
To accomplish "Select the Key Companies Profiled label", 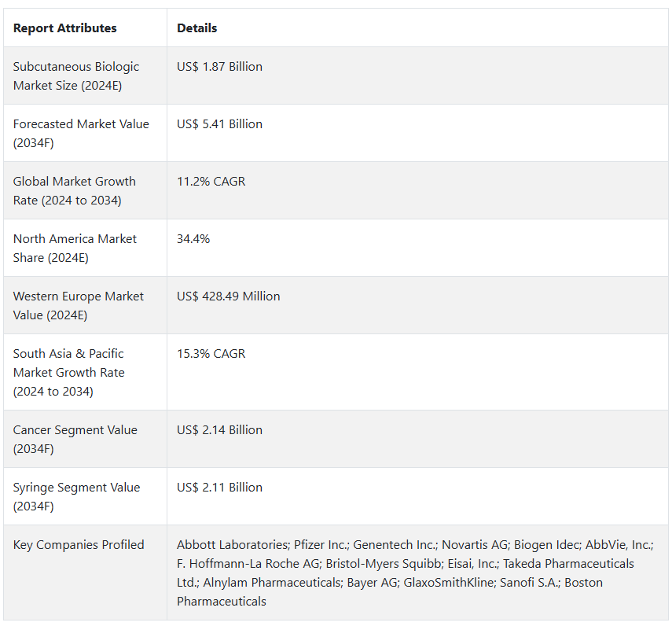I will [x=79, y=545].
